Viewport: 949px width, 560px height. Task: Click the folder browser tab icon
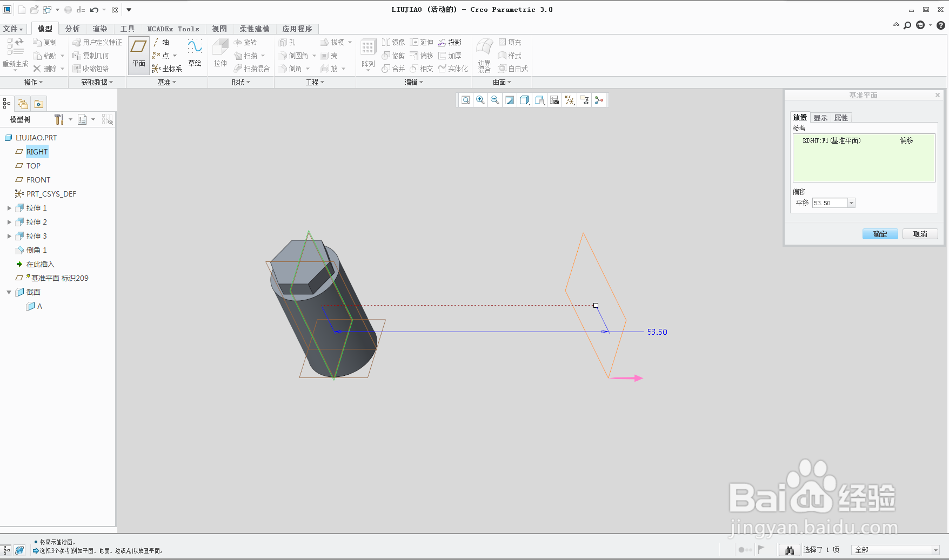click(x=23, y=104)
